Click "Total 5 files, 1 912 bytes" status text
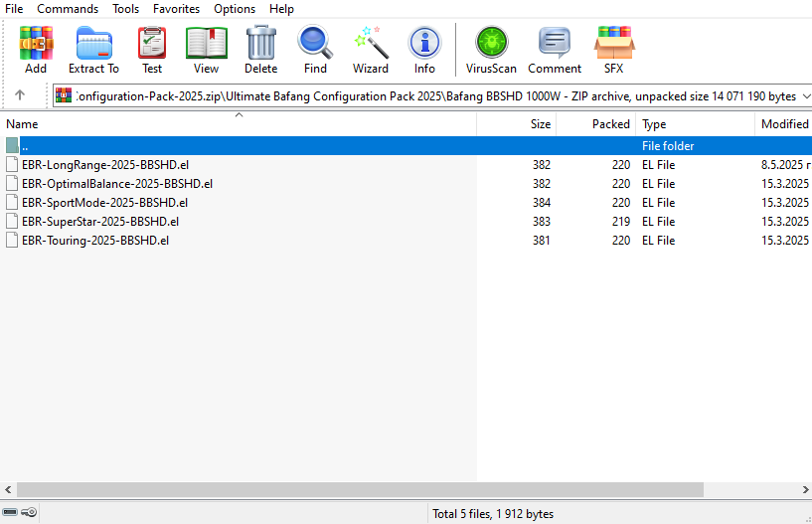 tap(493, 514)
